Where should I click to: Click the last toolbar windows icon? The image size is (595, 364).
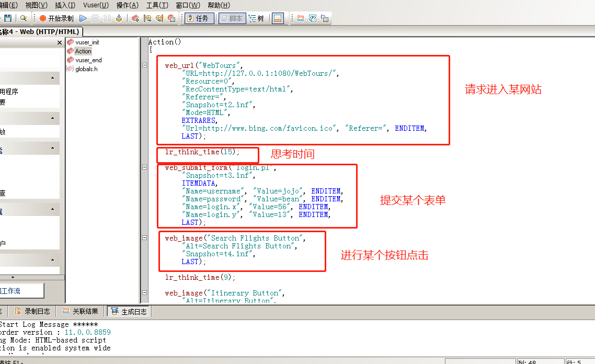325,18
